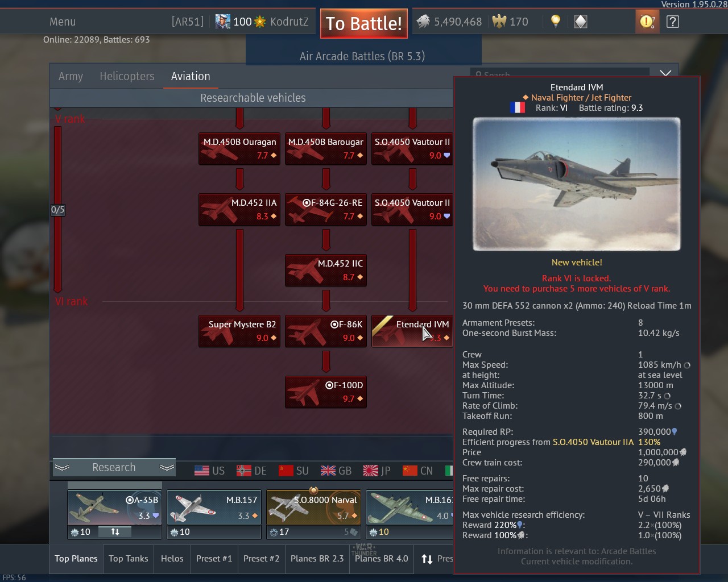728x582 pixels.
Task: Open crew level 10 under M.B.162
Action: tap(379, 532)
